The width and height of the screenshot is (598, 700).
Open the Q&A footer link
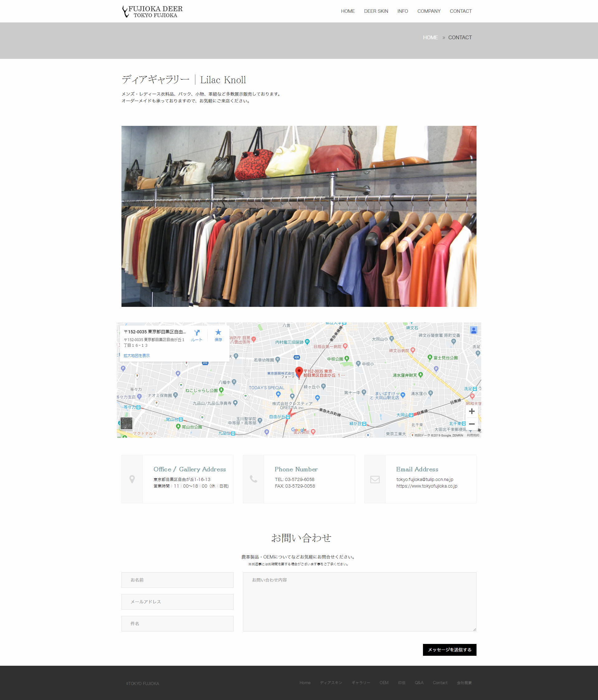tap(419, 683)
